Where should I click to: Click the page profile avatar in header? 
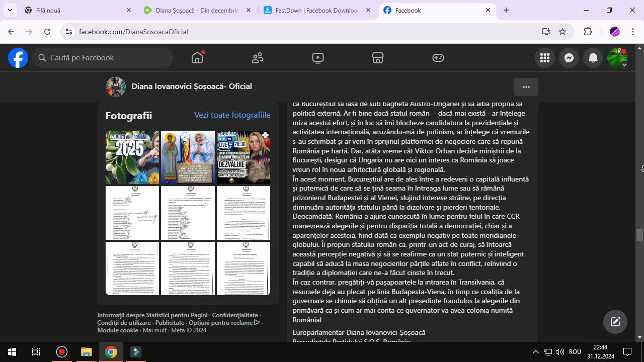click(116, 86)
